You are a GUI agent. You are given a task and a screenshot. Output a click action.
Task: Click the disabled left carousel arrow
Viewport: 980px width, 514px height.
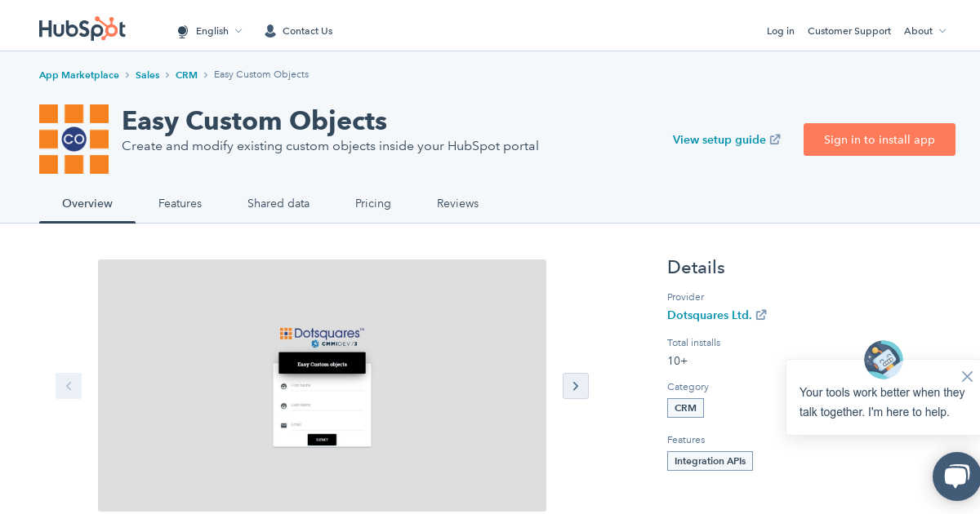(69, 386)
